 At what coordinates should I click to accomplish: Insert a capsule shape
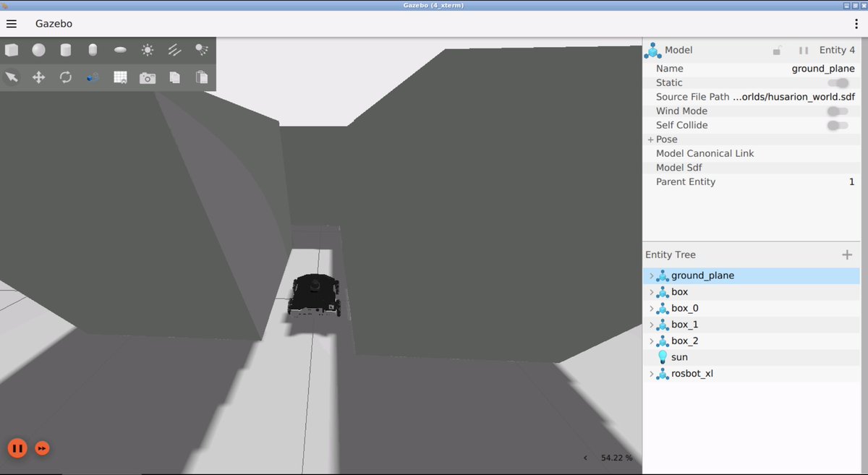pyautogui.click(x=93, y=49)
